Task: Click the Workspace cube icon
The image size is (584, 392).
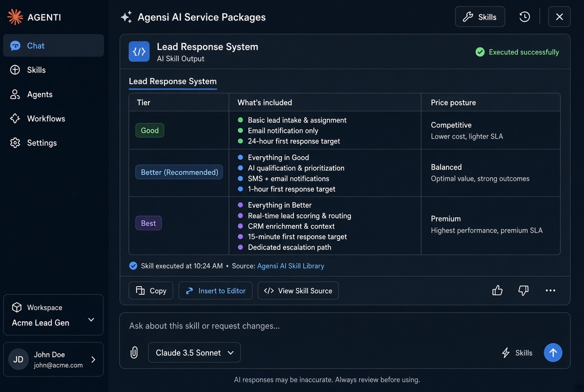Action: pos(17,307)
